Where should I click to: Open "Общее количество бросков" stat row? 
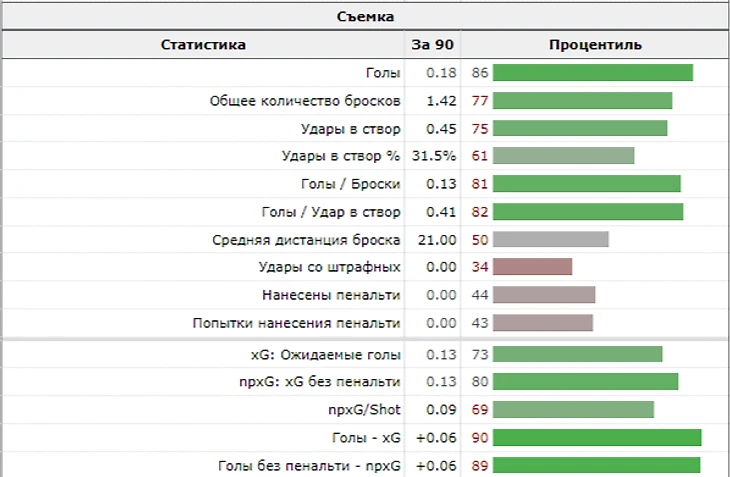pos(305,101)
